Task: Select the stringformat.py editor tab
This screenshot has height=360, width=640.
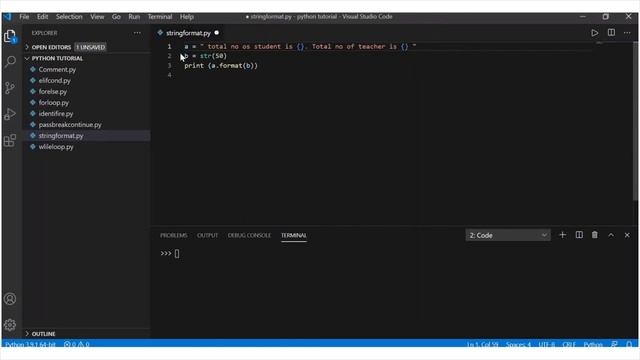Action: 188,33
